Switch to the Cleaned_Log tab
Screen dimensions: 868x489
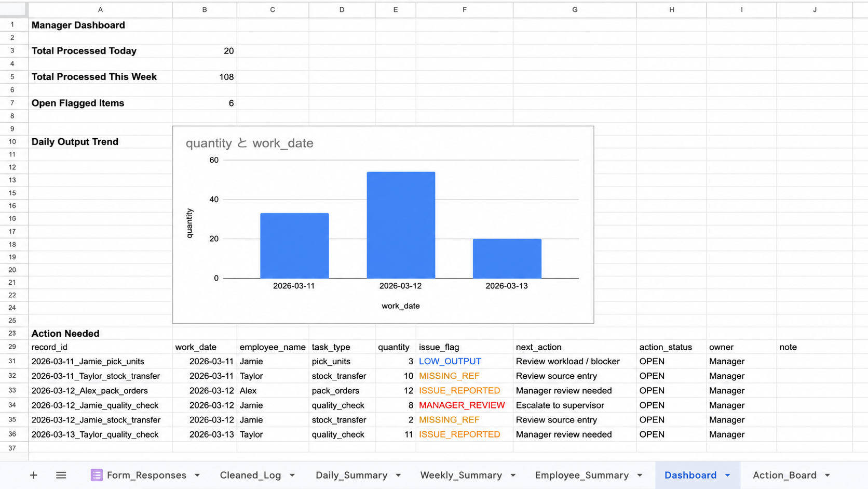[x=250, y=475]
